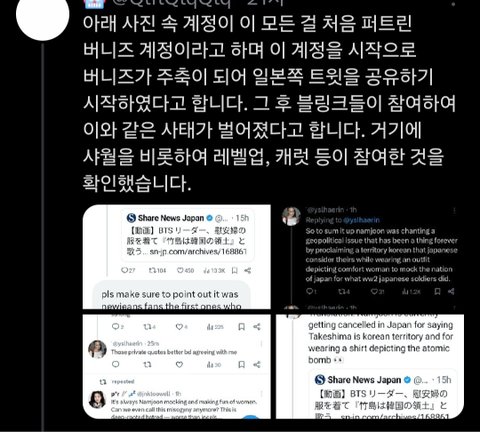Open the tweet author's white profile avatar
This screenshot has width=480, height=432.
pos(42,16)
